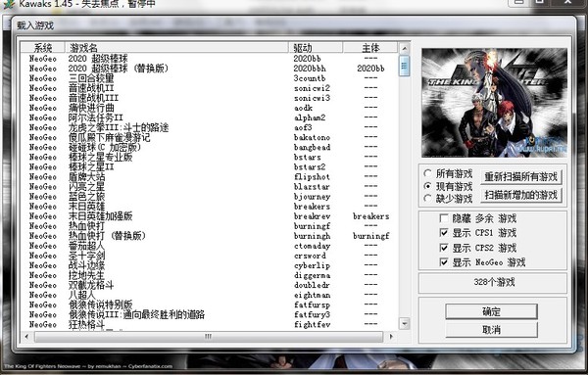Click the list scroll-down arrow
The height and width of the screenshot is (375, 588).
[x=404, y=323]
